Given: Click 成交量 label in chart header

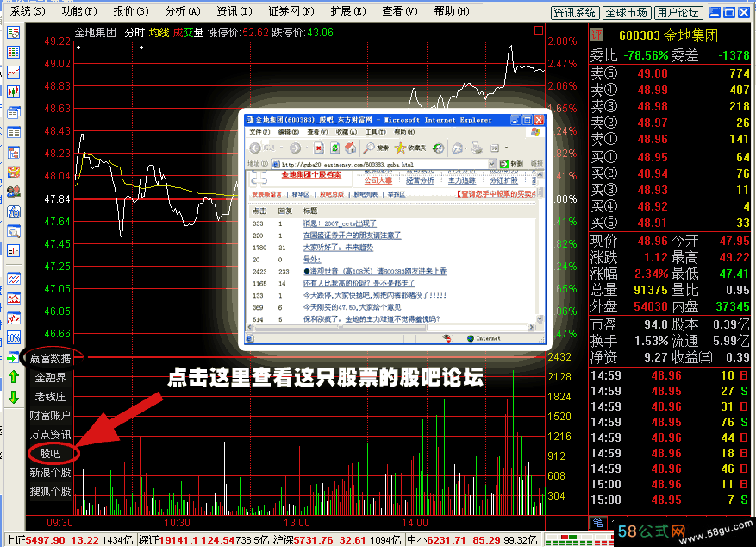Looking at the screenshot, I should pos(188,32).
